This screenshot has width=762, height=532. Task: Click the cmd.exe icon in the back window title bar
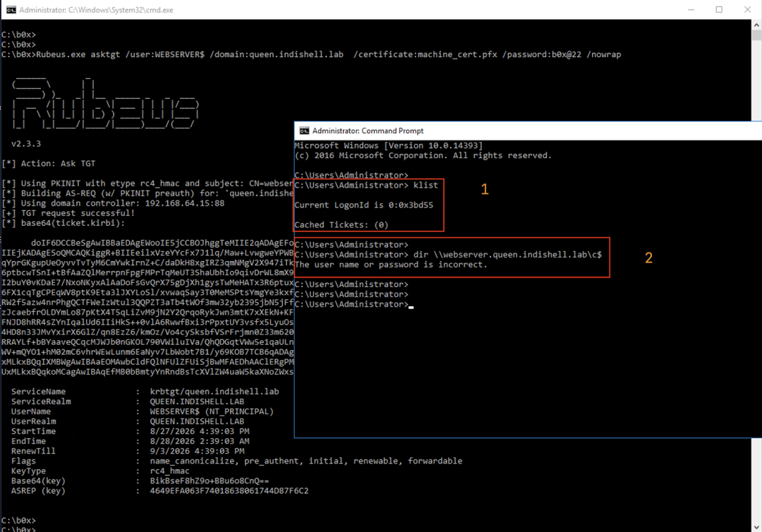coord(11,10)
